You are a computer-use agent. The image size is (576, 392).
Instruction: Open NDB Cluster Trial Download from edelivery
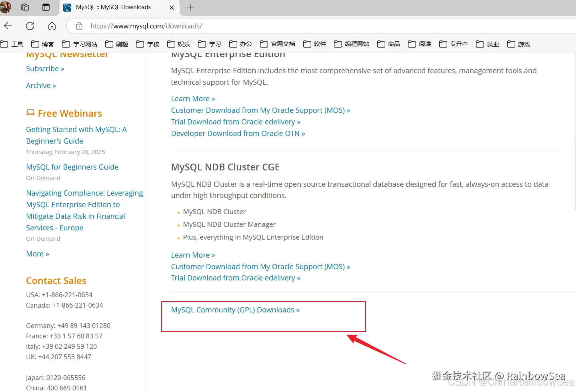[x=236, y=278]
